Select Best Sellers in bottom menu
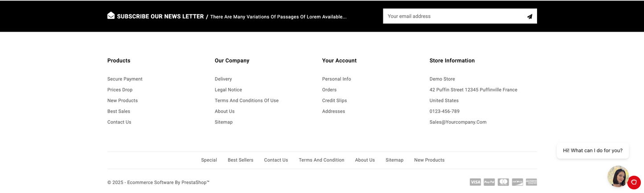Viewport: 644px width, 193px height. (240, 160)
